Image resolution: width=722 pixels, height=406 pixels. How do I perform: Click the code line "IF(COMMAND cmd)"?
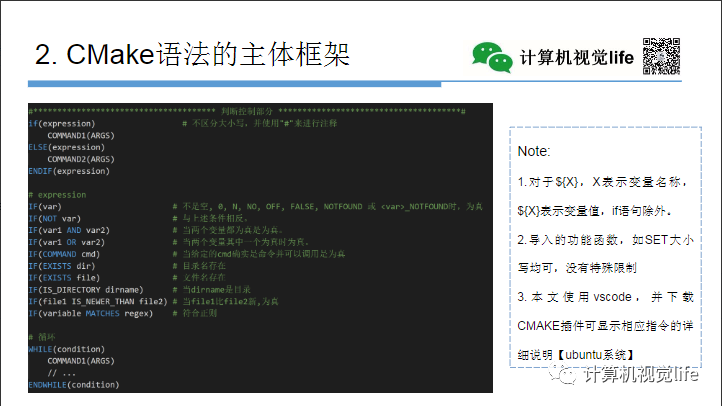coord(64,254)
